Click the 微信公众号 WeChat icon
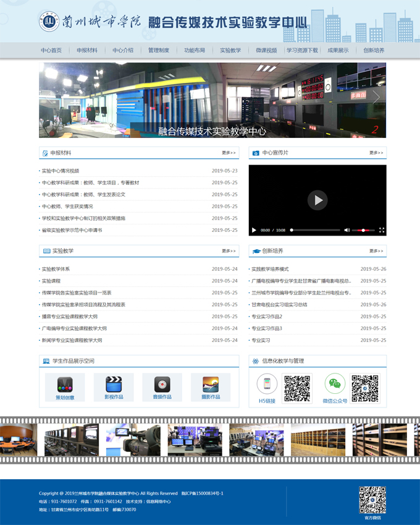Image resolution: width=420 pixels, height=525 pixels. (x=335, y=383)
